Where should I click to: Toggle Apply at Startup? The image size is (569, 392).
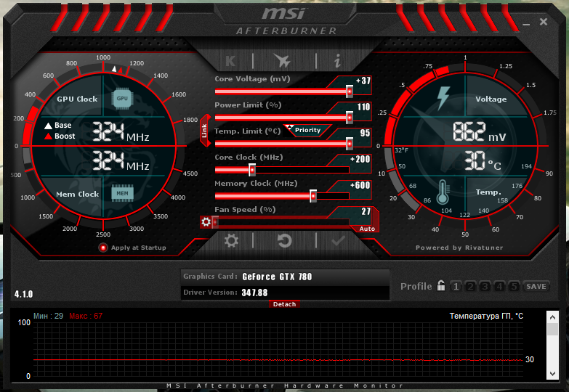pyautogui.click(x=103, y=248)
